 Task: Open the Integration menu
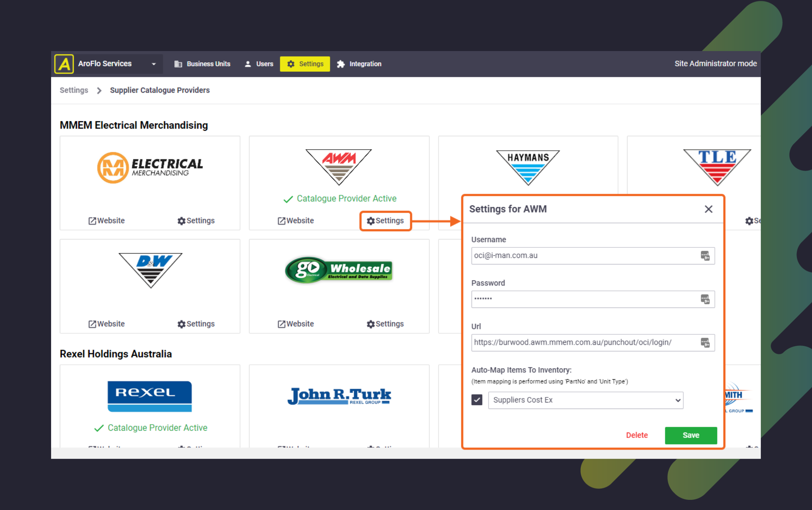point(359,64)
